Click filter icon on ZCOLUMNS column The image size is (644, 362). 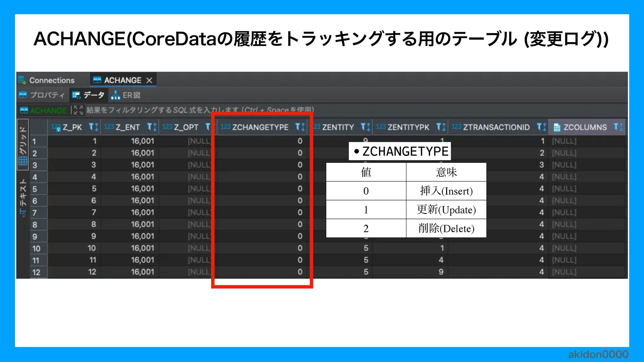616,127
